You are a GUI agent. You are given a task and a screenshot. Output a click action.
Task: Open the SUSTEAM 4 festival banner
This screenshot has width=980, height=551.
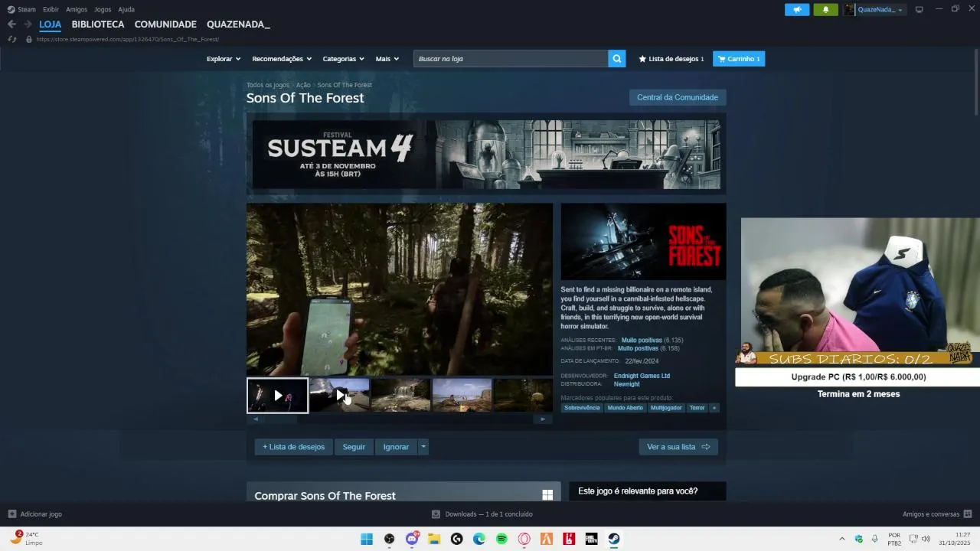click(486, 154)
